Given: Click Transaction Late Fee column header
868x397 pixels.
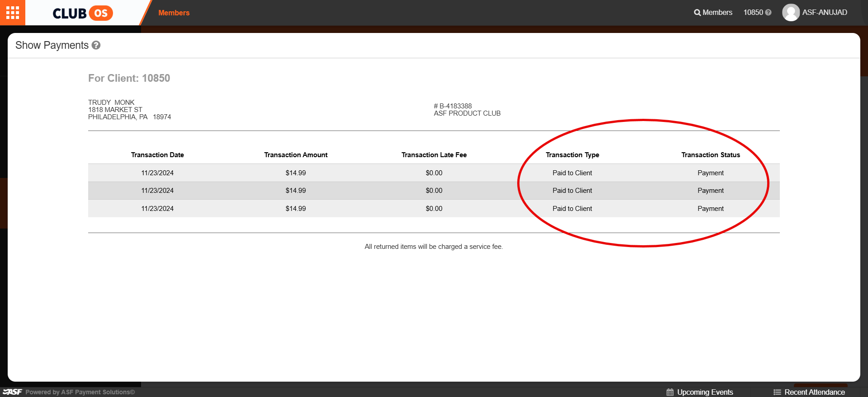Looking at the screenshot, I should pyautogui.click(x=434, y=155).
